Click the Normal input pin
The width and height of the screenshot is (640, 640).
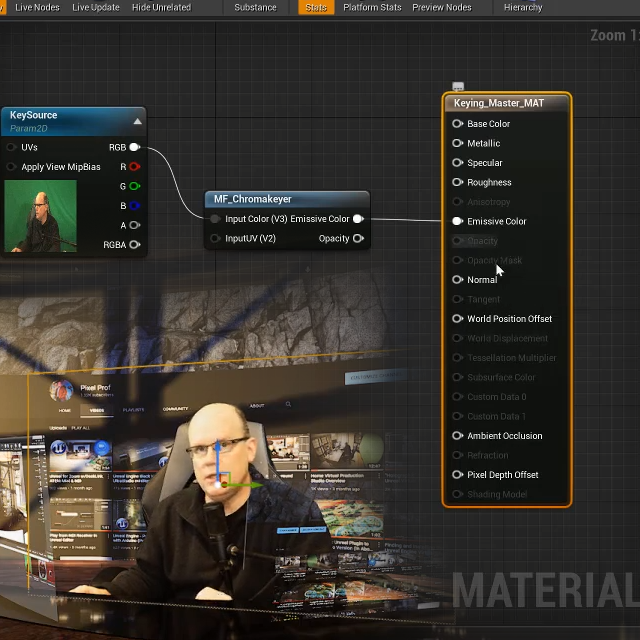coord(458,280)
